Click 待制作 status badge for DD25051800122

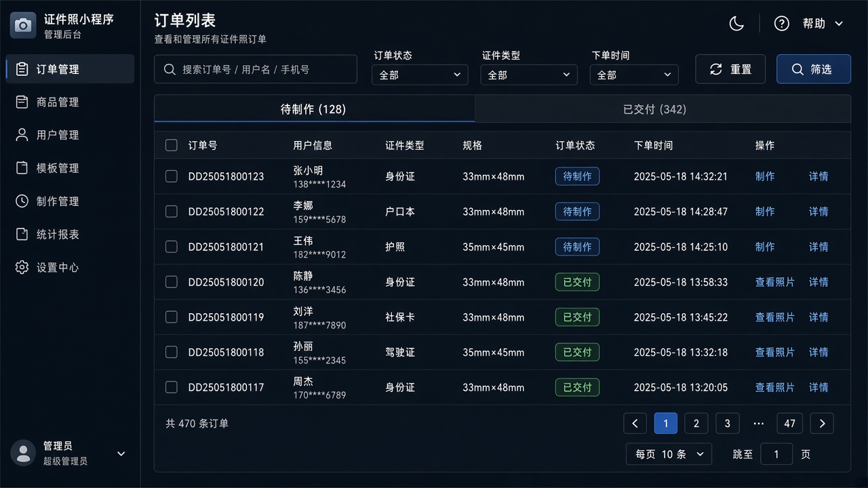tap(577, 211)
